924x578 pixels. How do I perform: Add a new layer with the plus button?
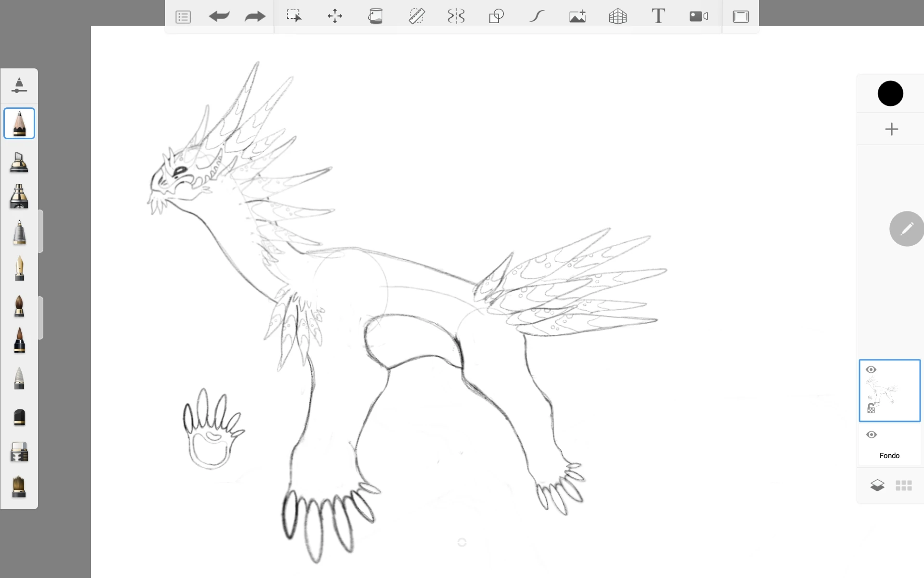click(892, 129)
